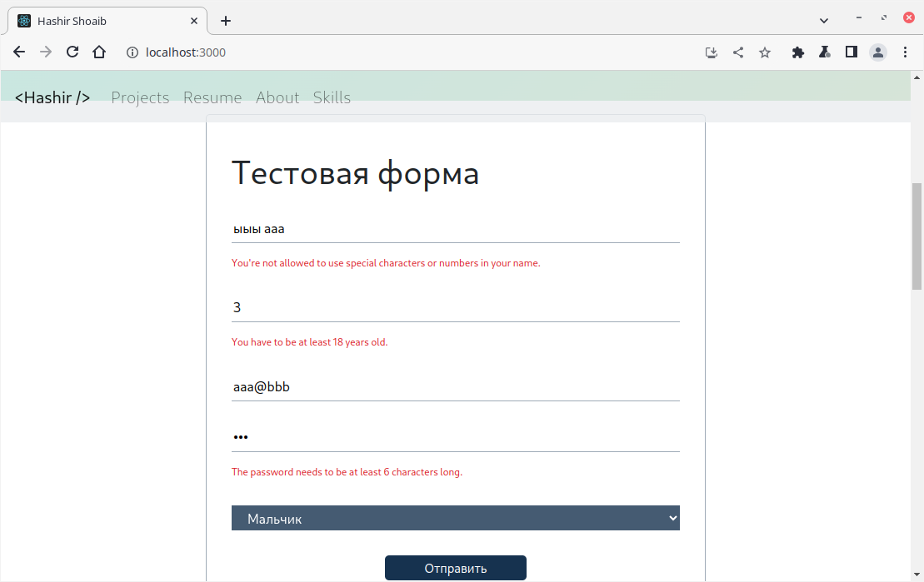Image resolution: width=924 pixels, height=582 pixels.
Task: Click the scrollbar up arrow
Action: tap(917, 77)
